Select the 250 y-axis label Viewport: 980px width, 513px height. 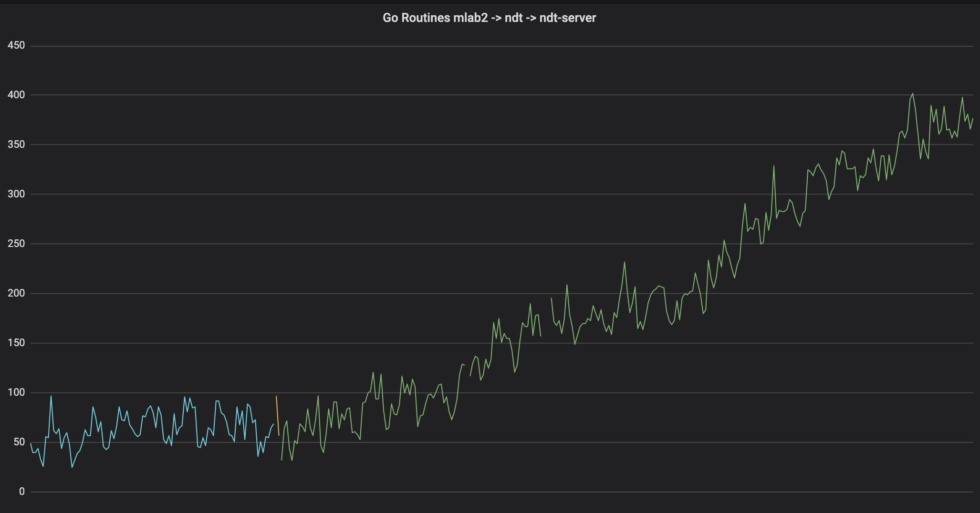tap(17, 243)
